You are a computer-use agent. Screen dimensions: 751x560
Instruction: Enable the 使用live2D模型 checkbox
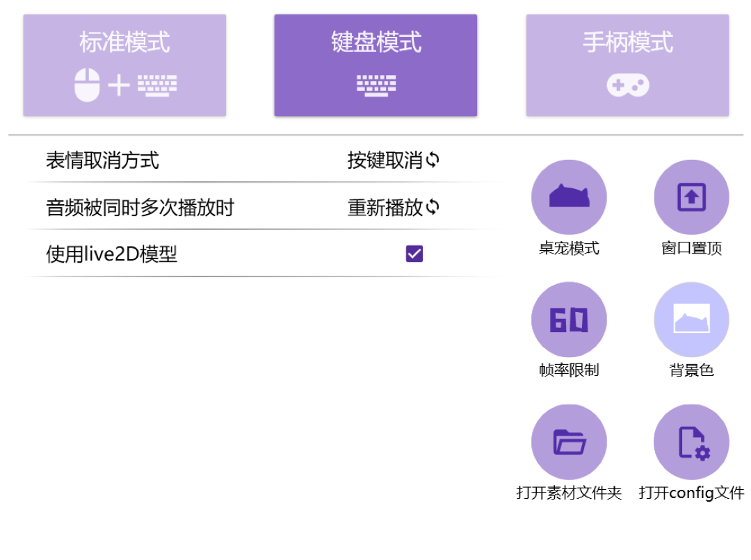[414, 254]
